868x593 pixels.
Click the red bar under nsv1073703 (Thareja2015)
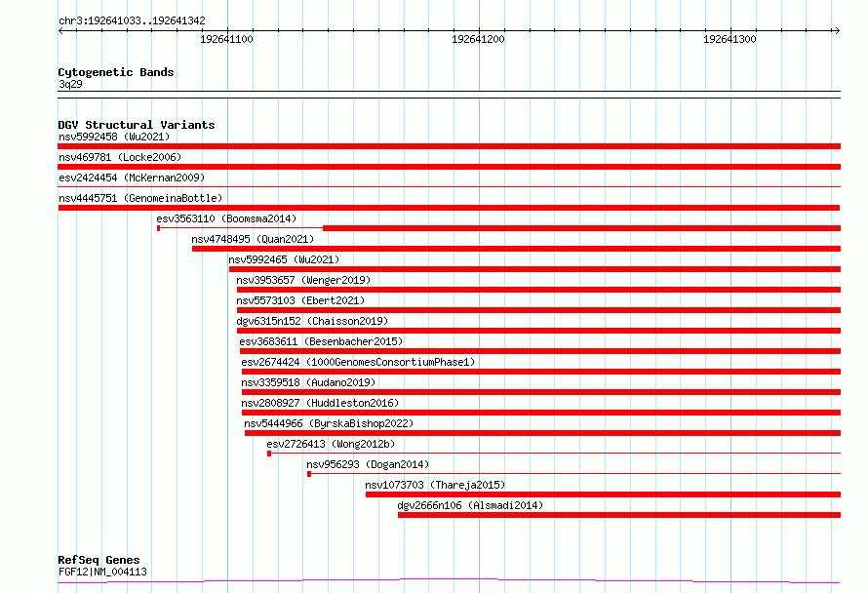(x=603, y=494)
